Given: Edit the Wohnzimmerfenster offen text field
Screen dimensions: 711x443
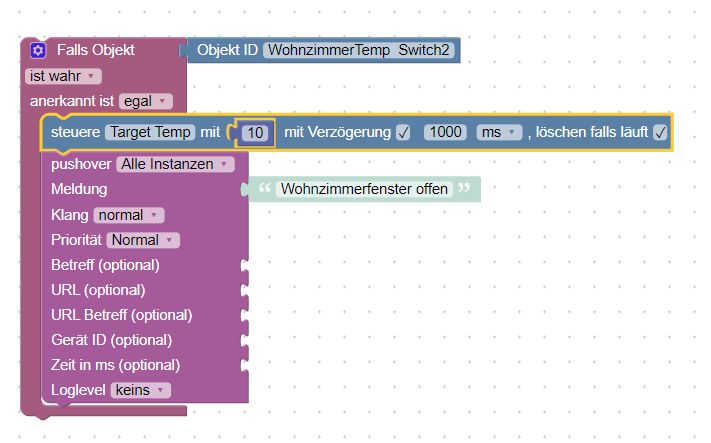Looking at the screenshot, I should tap(364, 189).
